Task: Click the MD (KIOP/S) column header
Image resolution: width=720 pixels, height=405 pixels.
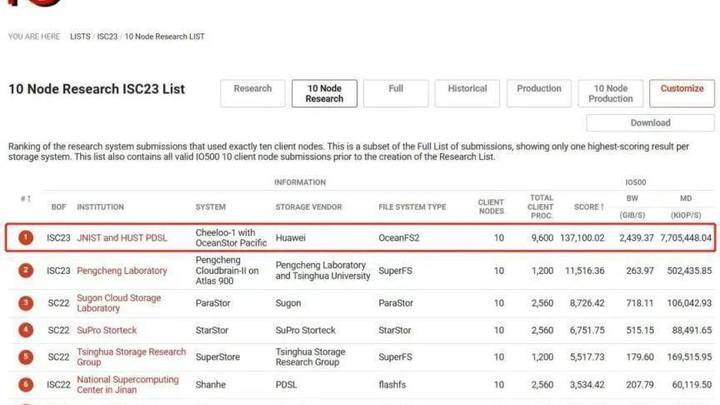Action: click(x=686, y=207)
